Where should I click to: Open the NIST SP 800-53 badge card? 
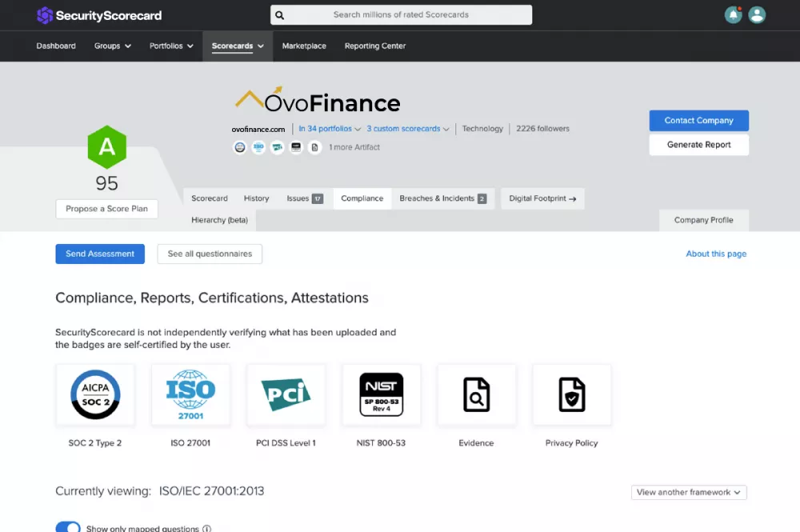(x=381, y=394)
